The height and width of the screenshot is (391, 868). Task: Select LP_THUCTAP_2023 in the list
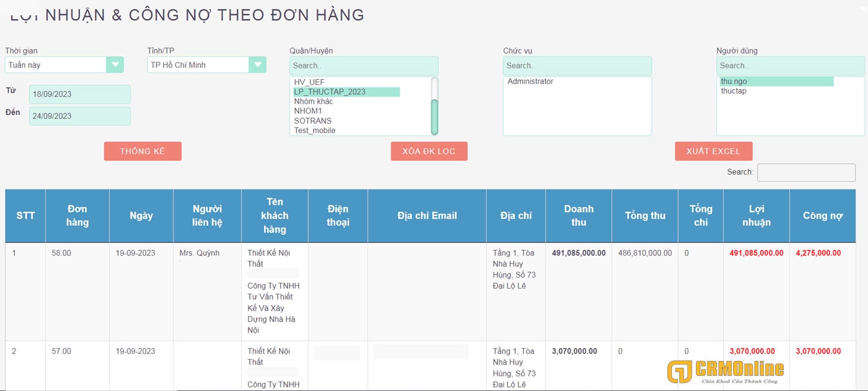pos(329,92)
